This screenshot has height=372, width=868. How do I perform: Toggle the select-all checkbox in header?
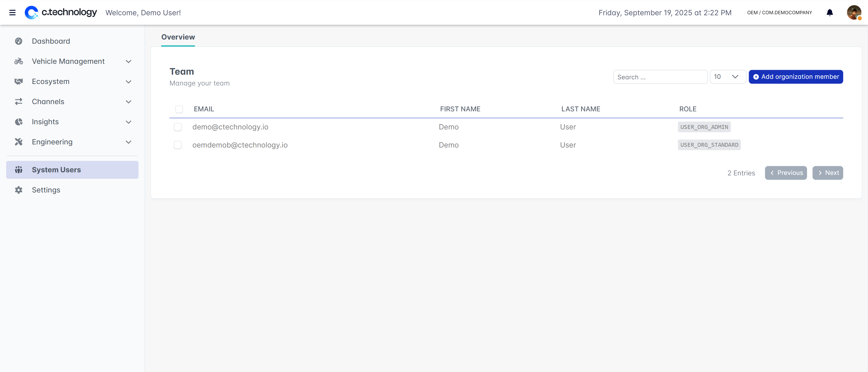[179, 109]
